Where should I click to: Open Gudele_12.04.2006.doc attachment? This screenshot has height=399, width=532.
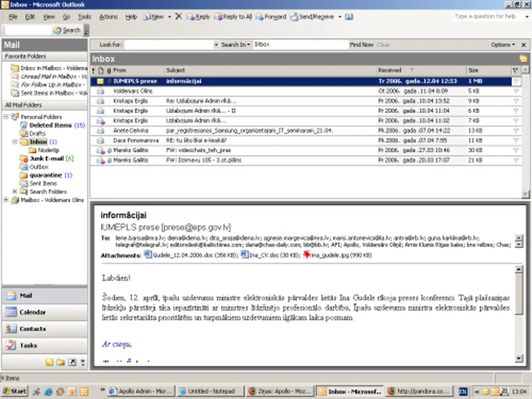click(191, 255)
